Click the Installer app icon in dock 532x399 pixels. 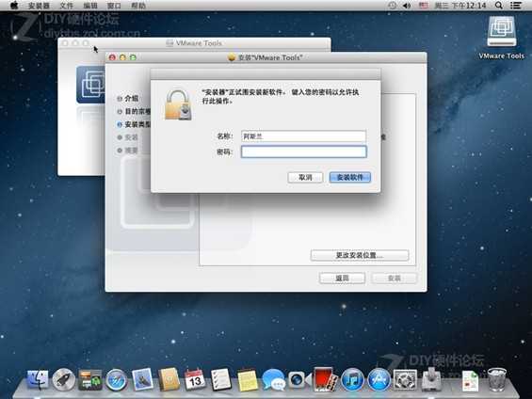pyautogui.click(x=431, y=379)
